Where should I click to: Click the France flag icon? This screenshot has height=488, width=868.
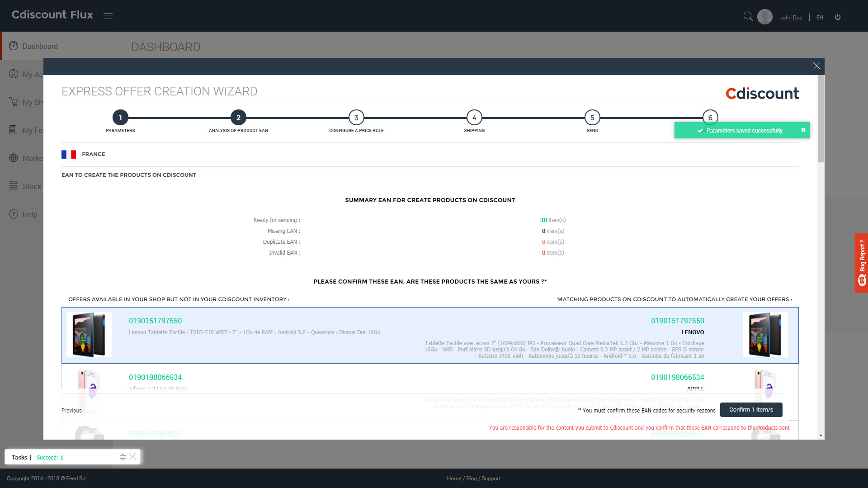[69, 154]
